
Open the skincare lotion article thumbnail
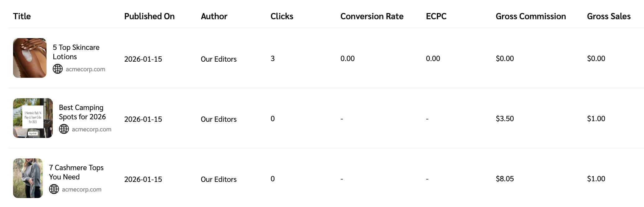tap(30, 58)
